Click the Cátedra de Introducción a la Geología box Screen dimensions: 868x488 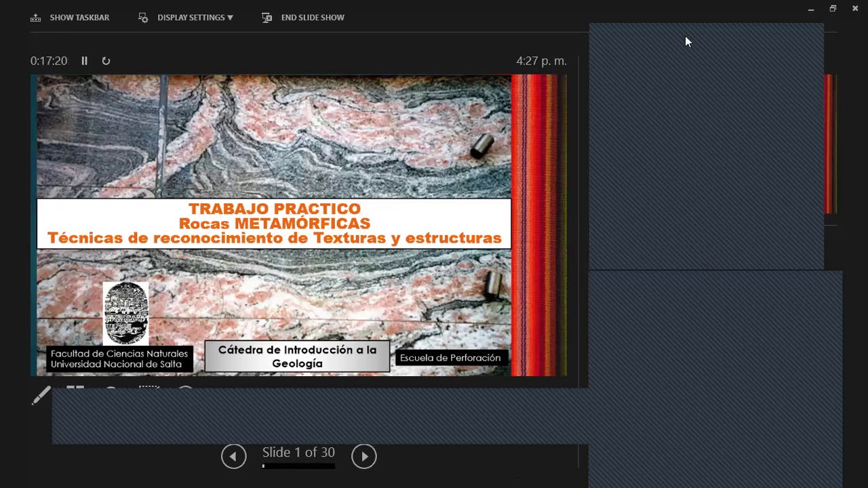297,357
